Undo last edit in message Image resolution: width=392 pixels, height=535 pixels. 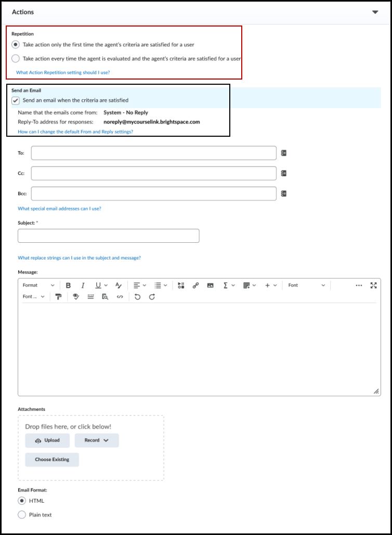point(137,297)
